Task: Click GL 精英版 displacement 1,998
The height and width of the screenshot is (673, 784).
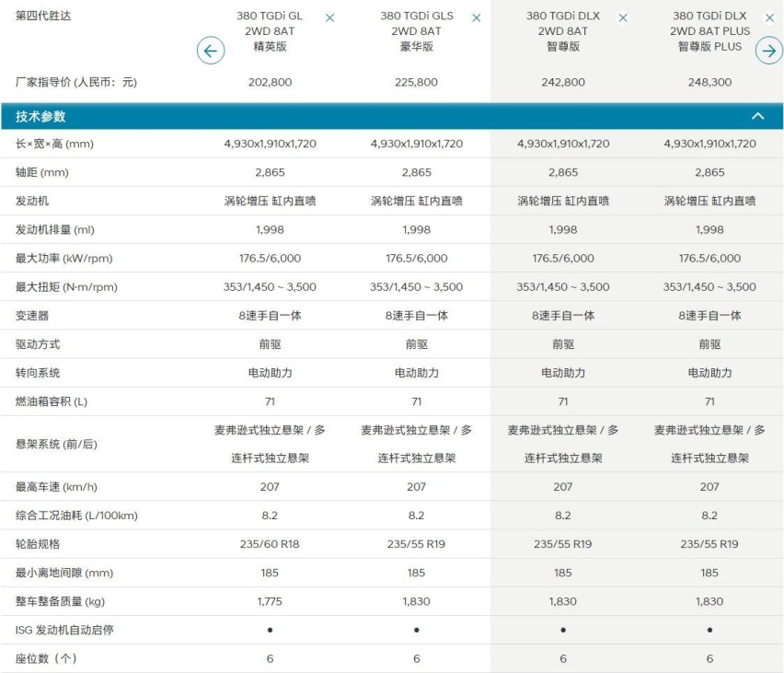Action: (x=270, y=229)
